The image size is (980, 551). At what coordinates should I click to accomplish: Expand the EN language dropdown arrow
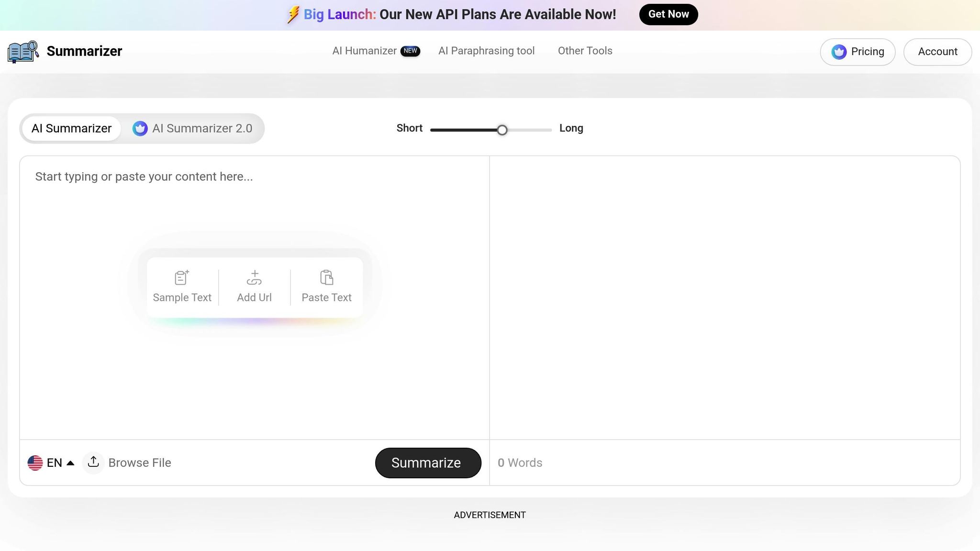click(x=70, y=463)
